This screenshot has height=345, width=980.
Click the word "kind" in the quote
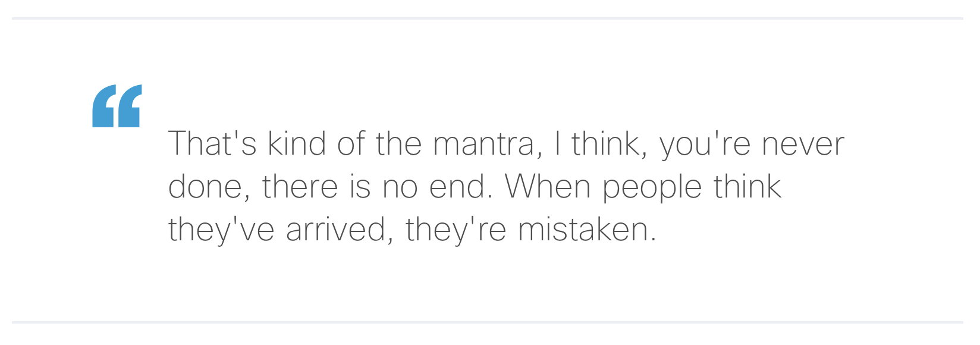tap(297, 144)
